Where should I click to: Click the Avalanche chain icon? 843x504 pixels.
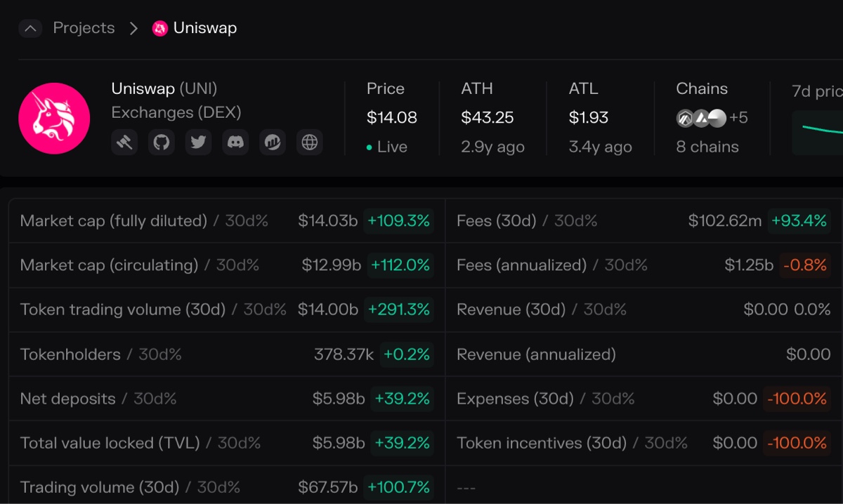tap(701, 118)
